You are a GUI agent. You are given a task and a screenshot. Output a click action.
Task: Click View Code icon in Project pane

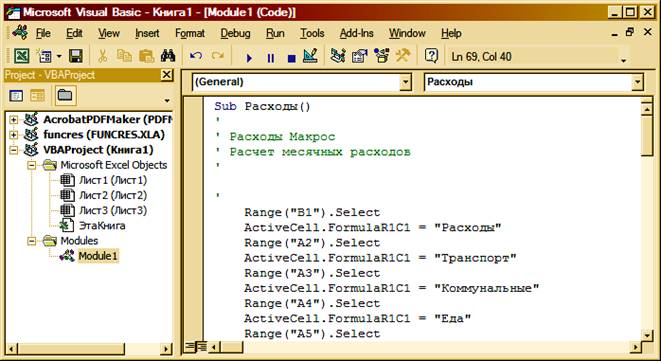pyautogui.click(x=16, y=95)
